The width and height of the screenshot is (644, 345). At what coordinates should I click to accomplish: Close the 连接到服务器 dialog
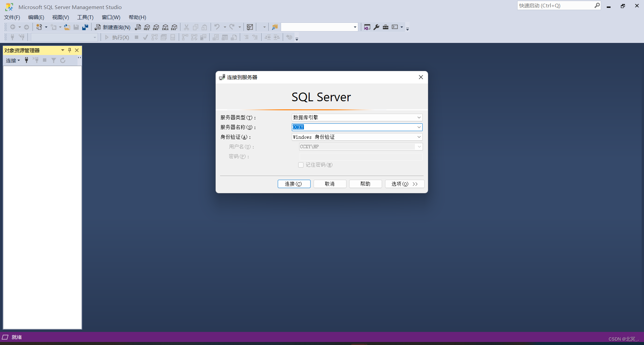tap(421, 77)
